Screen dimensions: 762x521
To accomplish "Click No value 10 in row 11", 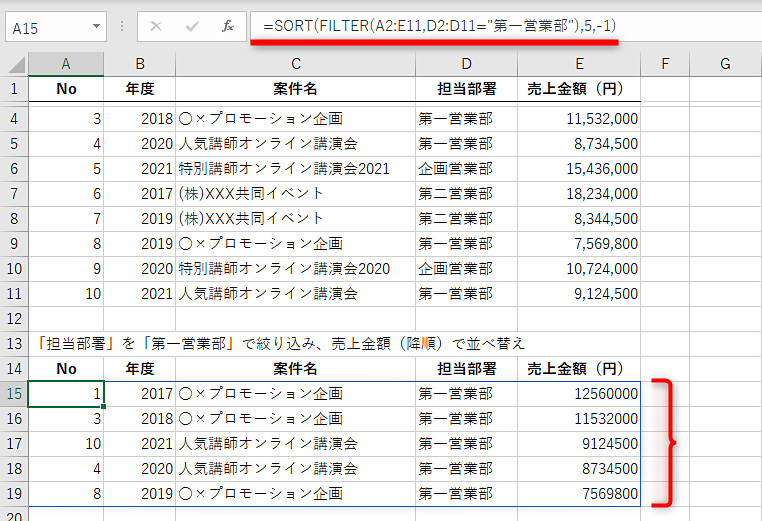I will pos(66,294).
